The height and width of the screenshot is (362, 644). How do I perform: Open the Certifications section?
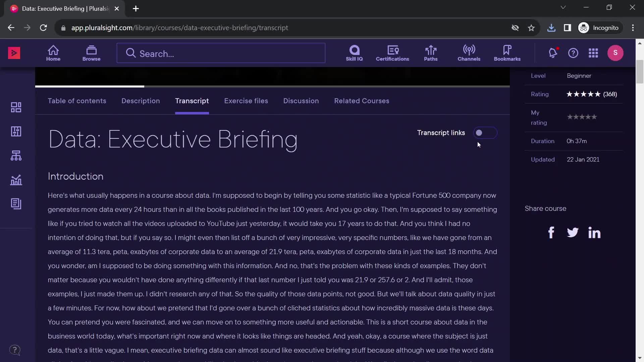coord(392,53)
